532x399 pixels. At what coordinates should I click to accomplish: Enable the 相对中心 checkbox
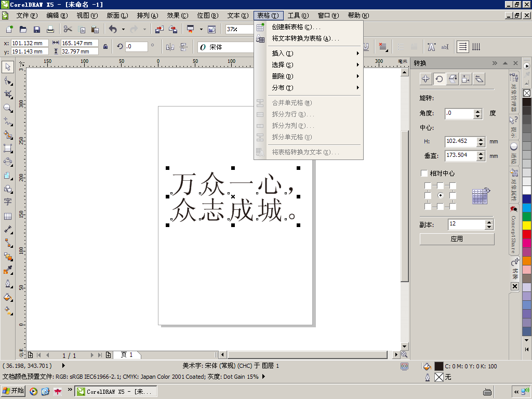424,174
